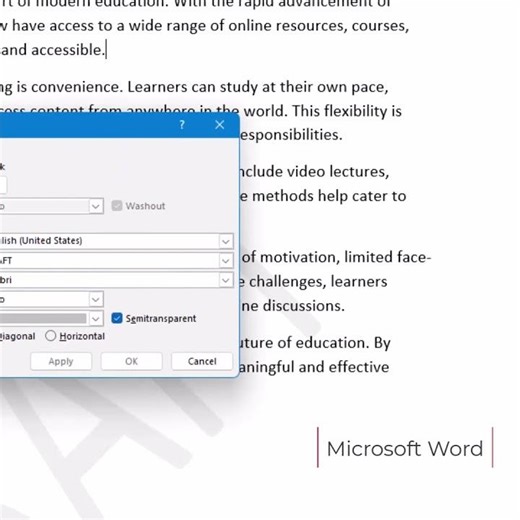Toggle the greyed Washout checkbox
520x520 pixels.
117,206
